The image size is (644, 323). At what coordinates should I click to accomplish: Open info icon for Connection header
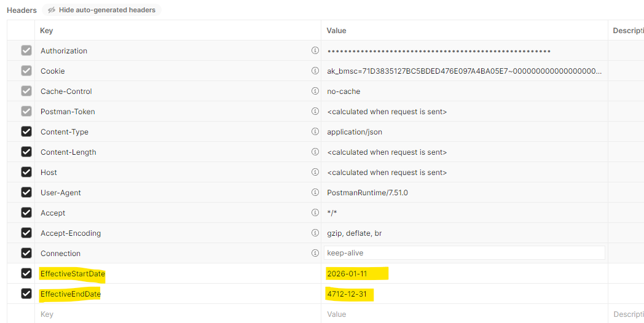pyautogui.click(x=315, y=253)
